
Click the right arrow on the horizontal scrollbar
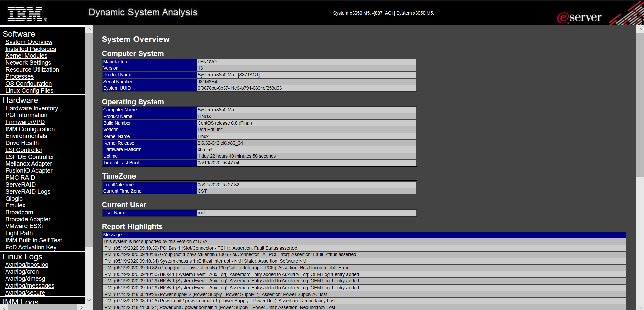(x=81, y=307)
